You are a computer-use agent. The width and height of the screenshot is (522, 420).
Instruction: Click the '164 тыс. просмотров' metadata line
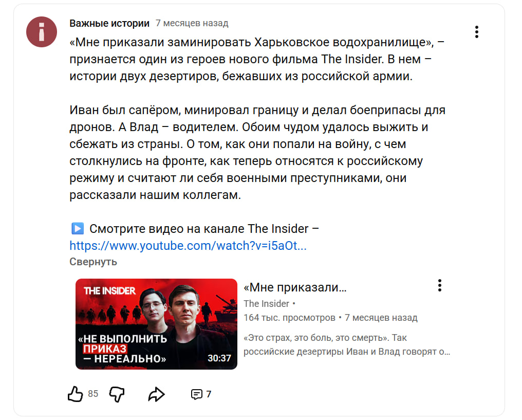tap(289, 318)
